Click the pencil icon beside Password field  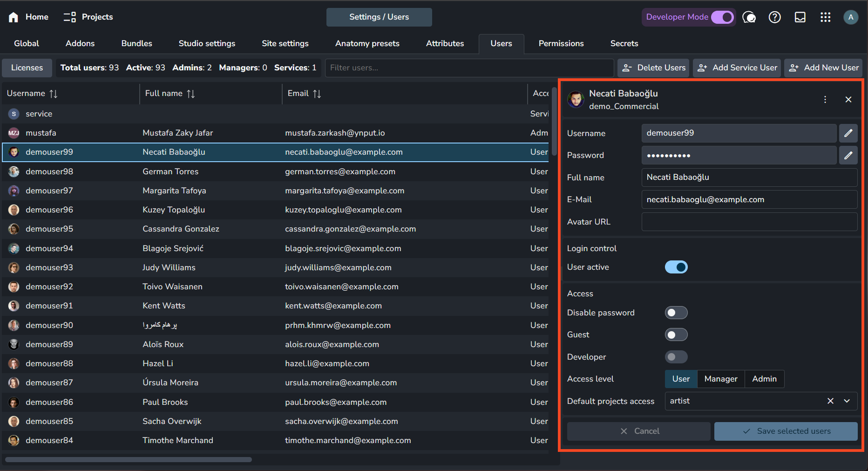click(x=848, y=155)
